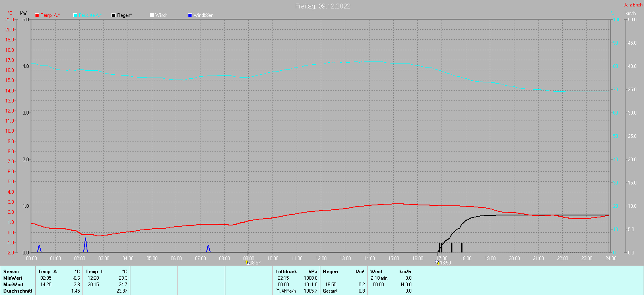Click the Gesamt rain total label

click(x=330, y=291)
